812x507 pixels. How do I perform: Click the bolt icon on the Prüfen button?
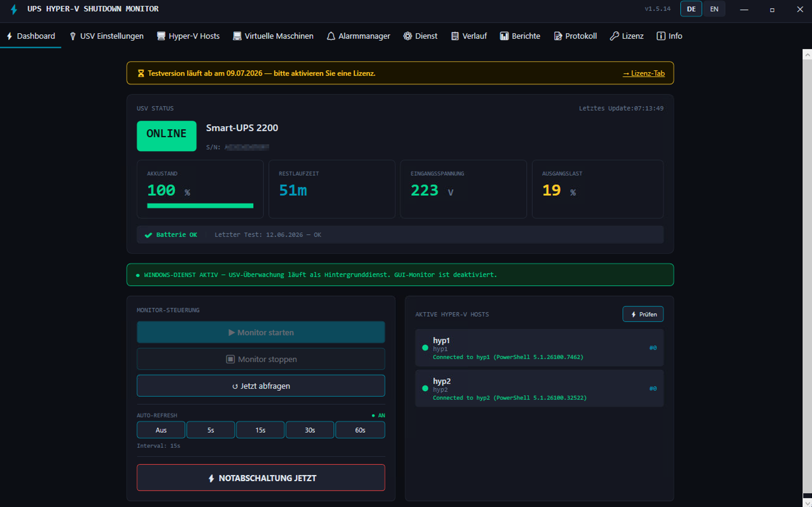[x=633, y=314]
